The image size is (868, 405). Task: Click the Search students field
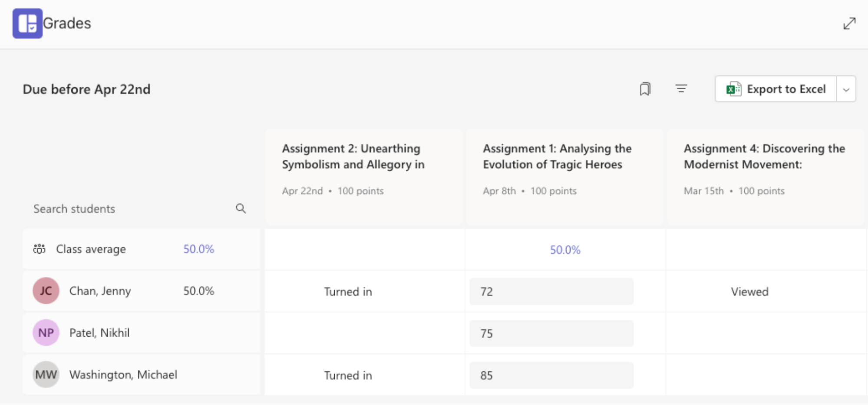[109, 209]
